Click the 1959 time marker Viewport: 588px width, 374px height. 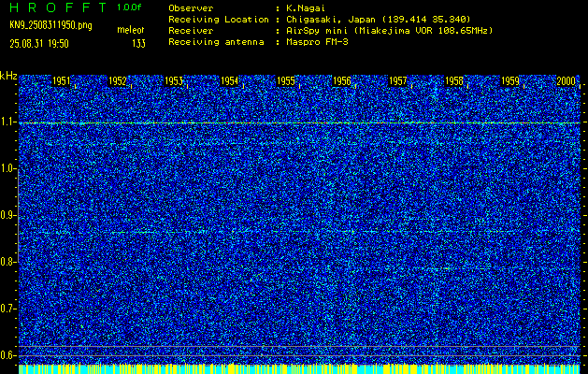tap(510, 81)
